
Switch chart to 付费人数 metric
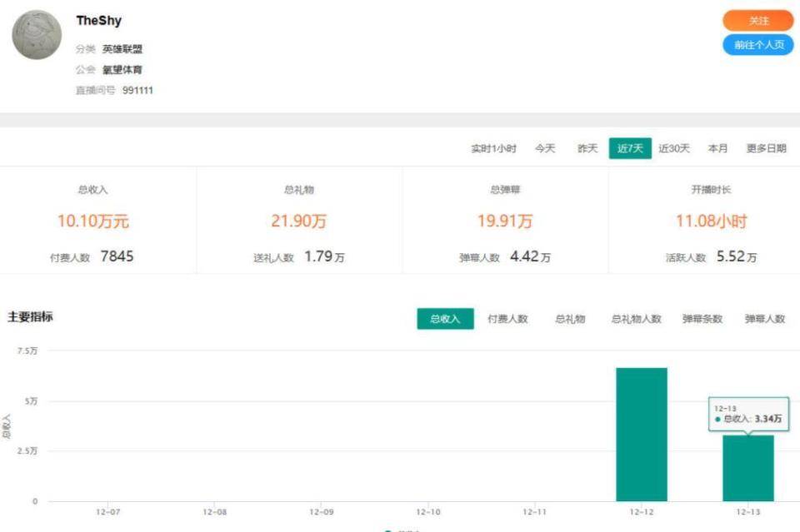click(507, 319)
